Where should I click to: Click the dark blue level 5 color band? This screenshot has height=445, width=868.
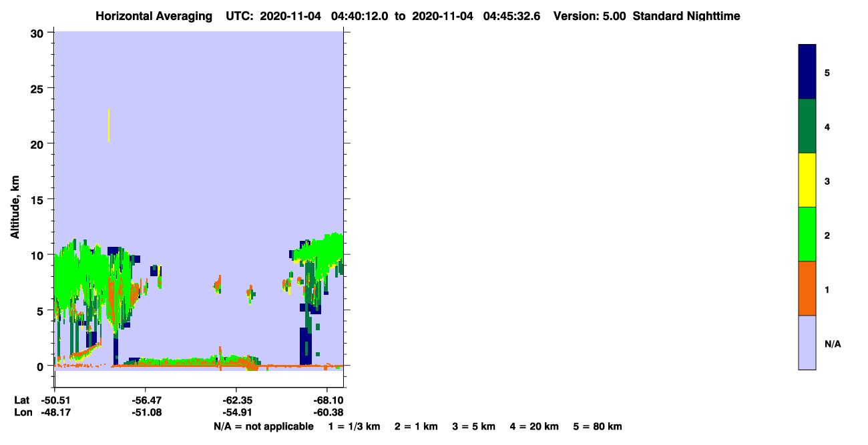807,72
